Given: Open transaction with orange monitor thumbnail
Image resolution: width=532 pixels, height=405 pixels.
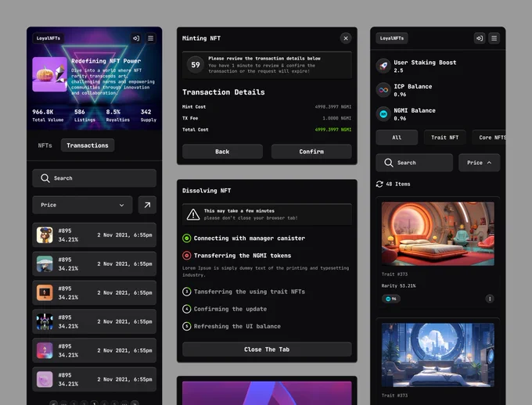Looking at the screenshot, I should 95,292.
